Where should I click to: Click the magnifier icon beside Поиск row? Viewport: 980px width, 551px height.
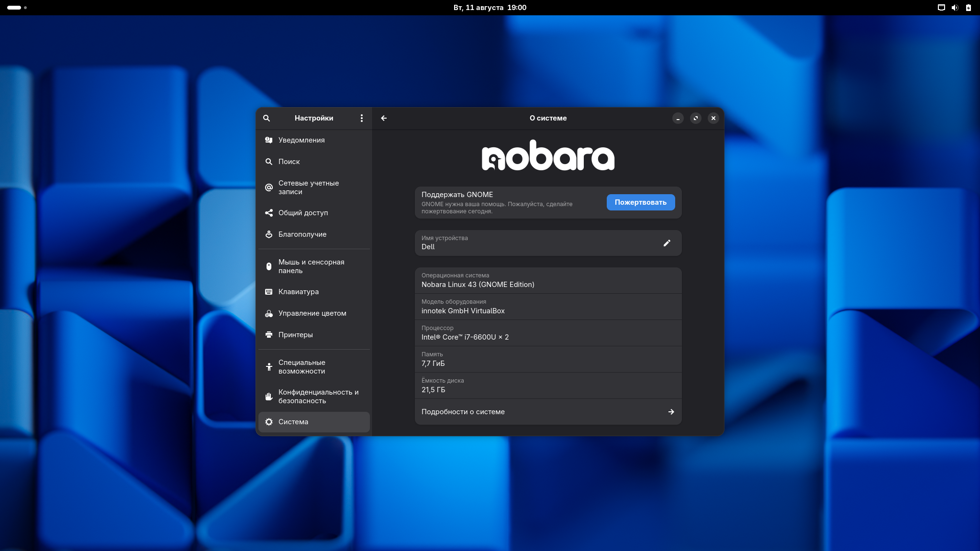pyautogui.click(x=269, y=162)
